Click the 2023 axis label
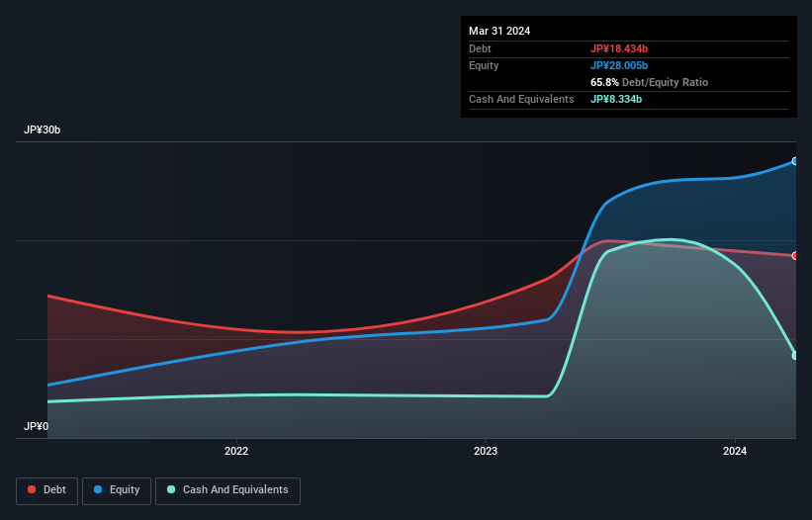 [x=486, y=451]
